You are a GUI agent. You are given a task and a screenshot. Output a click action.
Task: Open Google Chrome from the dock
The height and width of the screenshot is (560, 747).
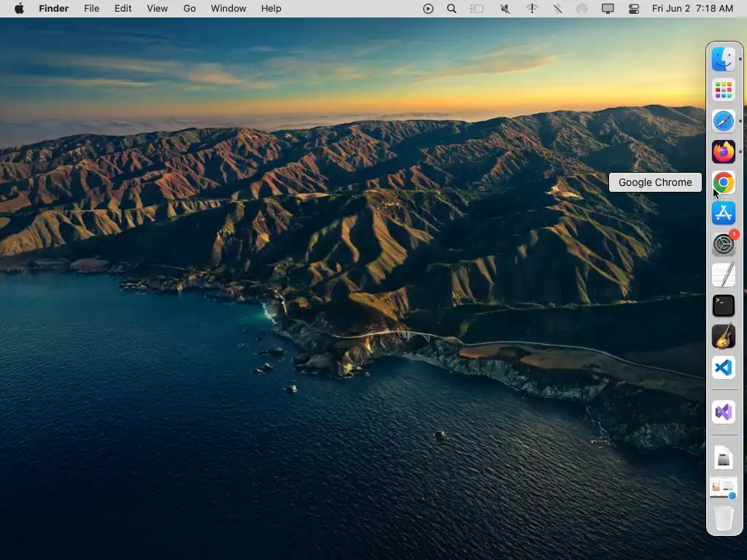tap(724, 182)
